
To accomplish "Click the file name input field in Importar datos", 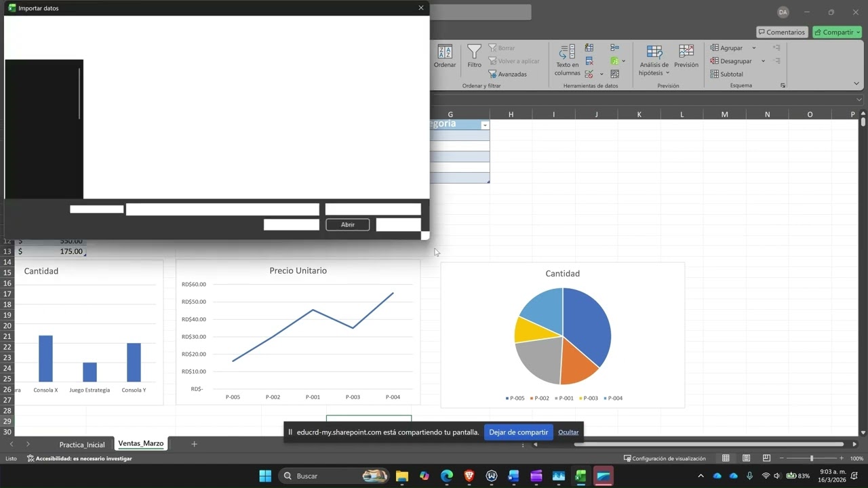I will 222,209.
